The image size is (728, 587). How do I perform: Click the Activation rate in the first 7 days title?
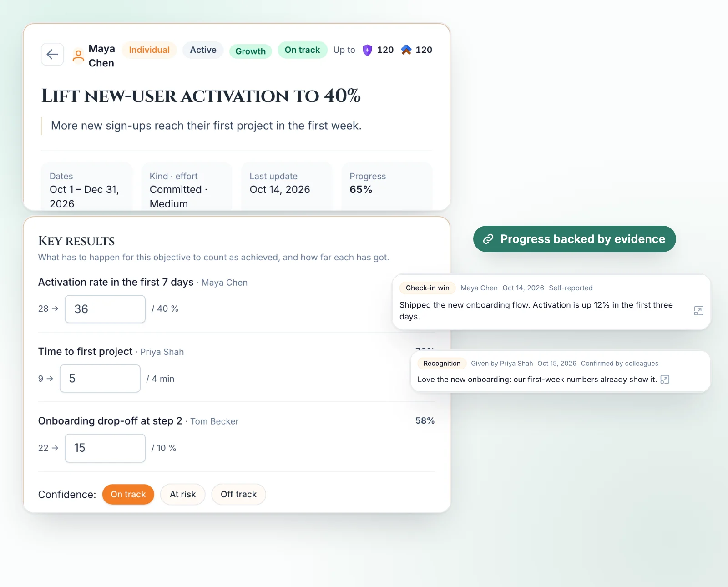(116, 283)
